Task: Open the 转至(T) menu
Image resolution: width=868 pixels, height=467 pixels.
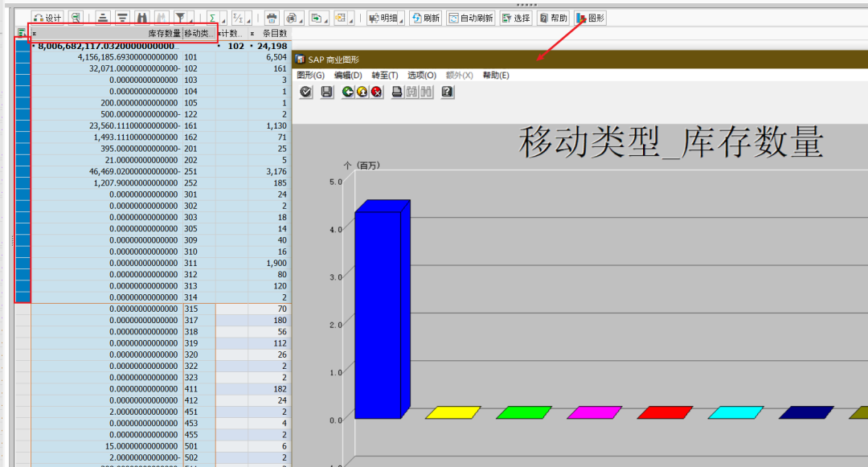Action: click(x=385, y=76)
